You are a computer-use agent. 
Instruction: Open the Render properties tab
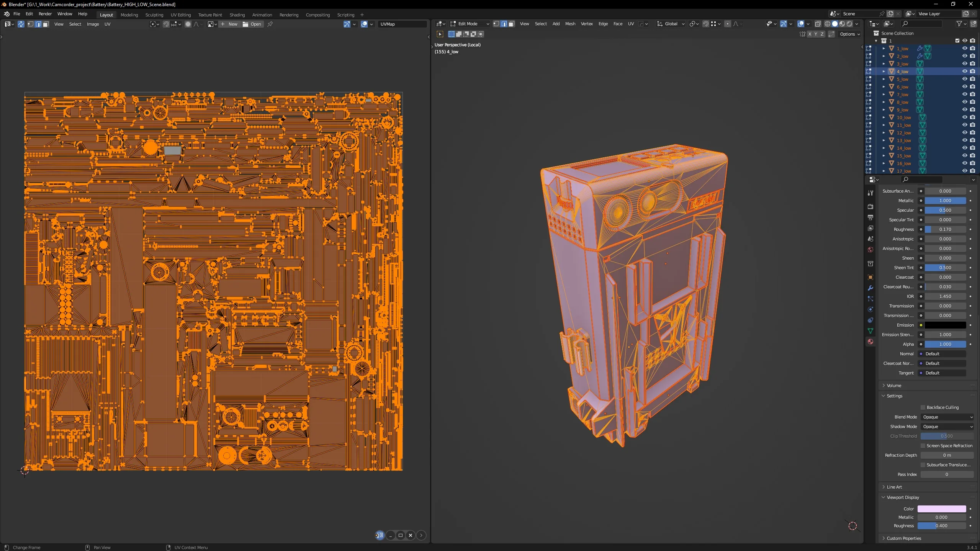click(870, 207)
